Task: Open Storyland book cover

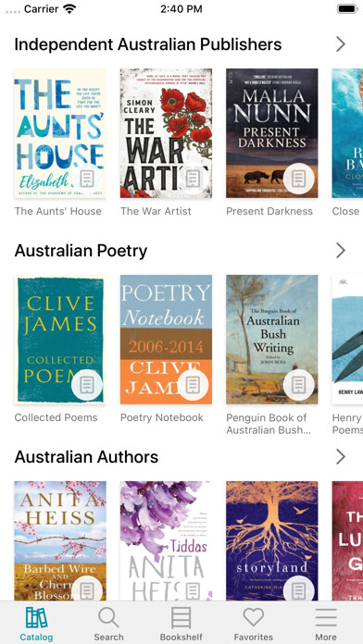Action: 271,541
